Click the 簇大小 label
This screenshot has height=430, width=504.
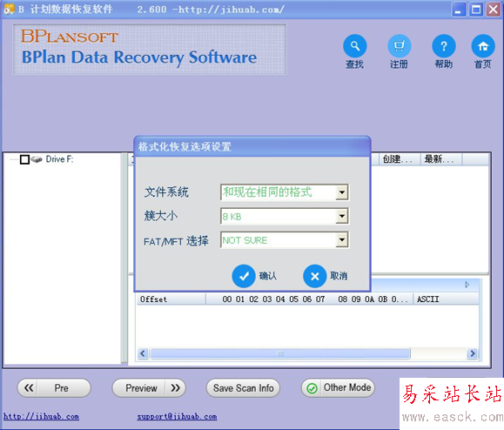pyautogui.click(x=160, y=216)
